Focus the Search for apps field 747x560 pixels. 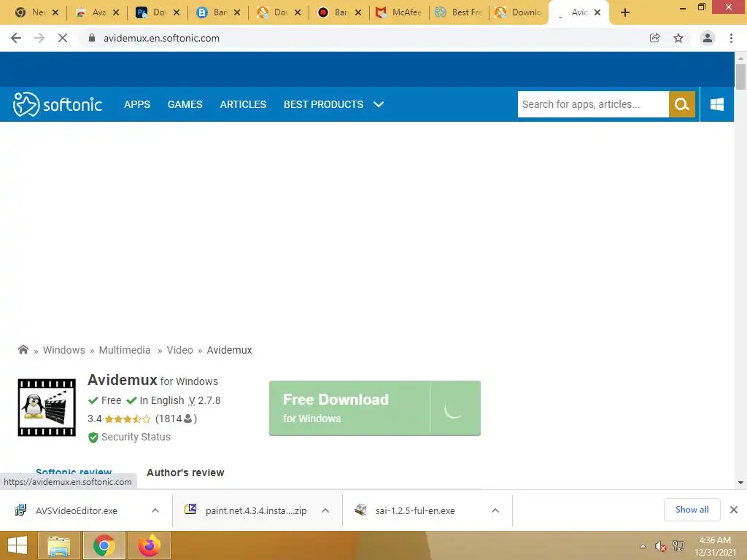(593, 104)
